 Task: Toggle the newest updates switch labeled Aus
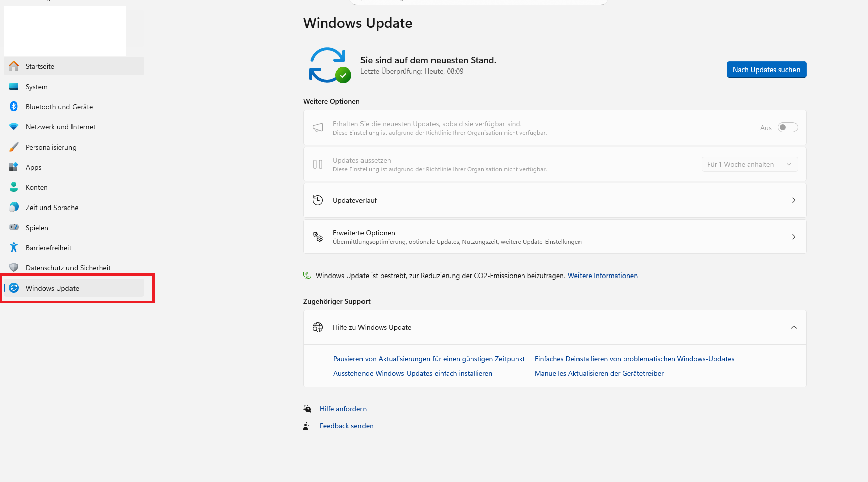coord(787,128)
